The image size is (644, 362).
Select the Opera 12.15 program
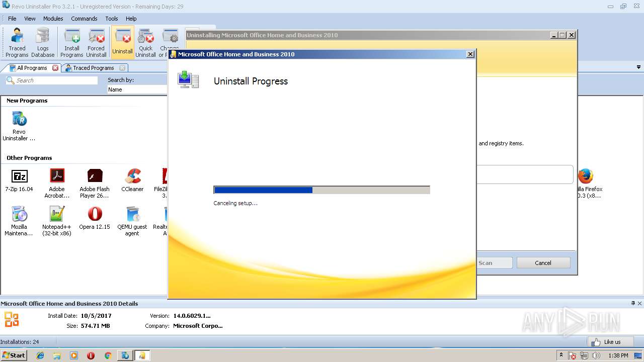[x=95, y=218]
